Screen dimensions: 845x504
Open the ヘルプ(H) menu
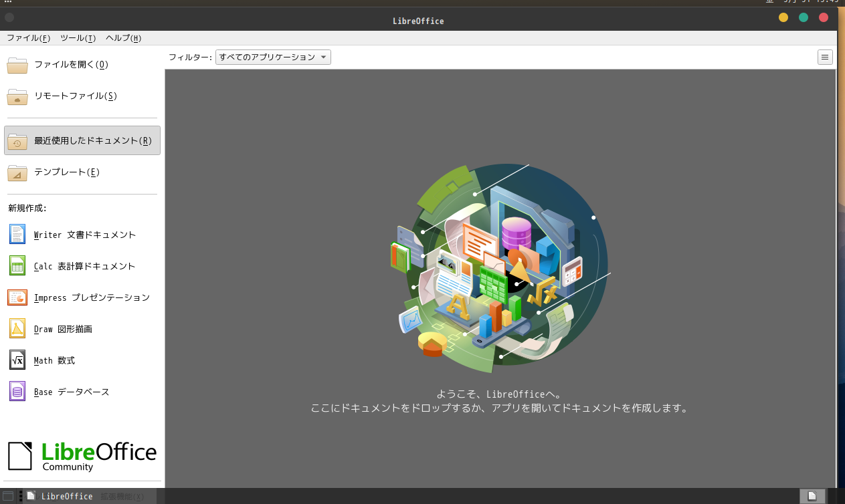click(124, 38)
